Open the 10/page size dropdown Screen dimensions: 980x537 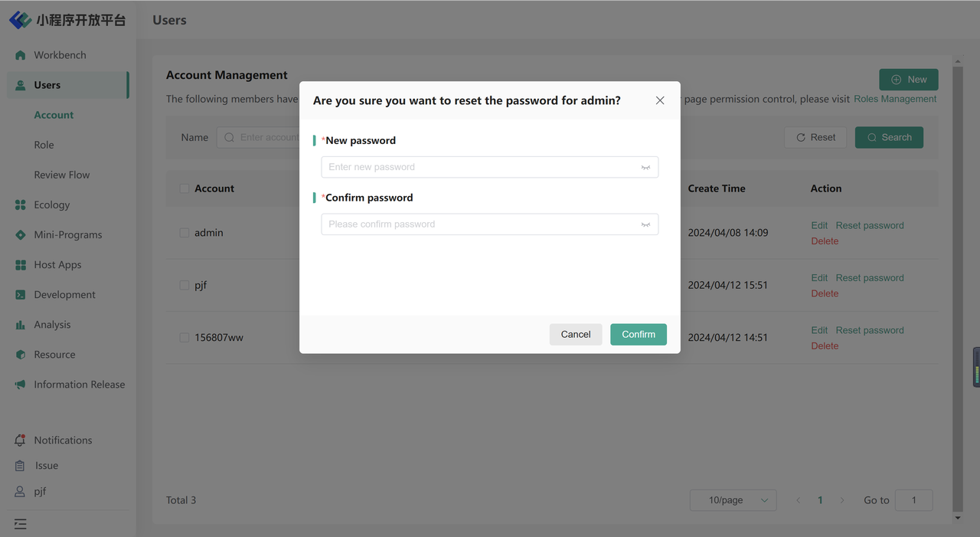tap(733, 500)
